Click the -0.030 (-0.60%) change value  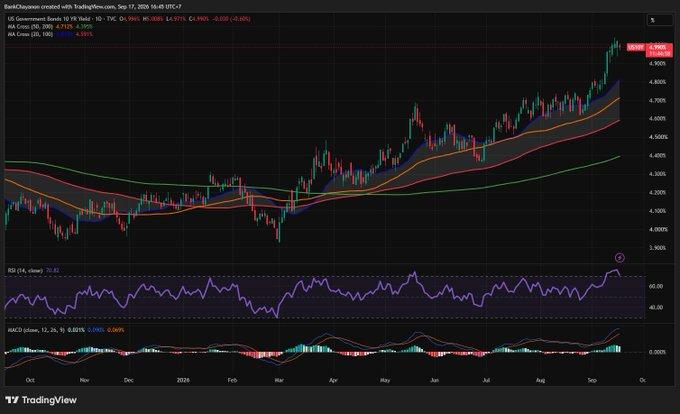(232, 19)
